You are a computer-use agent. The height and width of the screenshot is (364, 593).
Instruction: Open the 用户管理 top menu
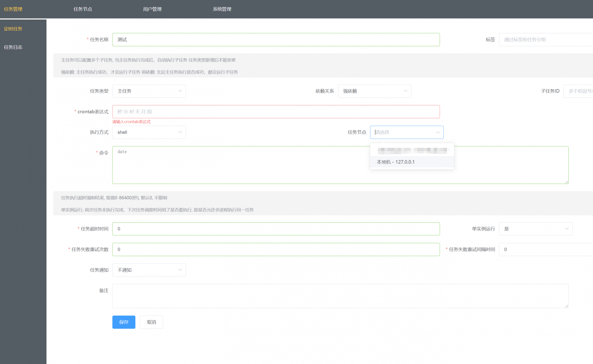153,9
